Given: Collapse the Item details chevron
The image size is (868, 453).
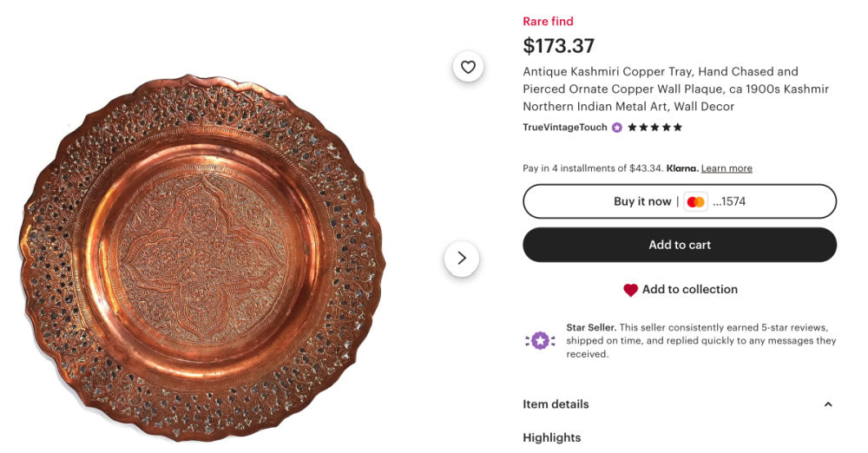Looking at the screenshot, I should point(827,404).
